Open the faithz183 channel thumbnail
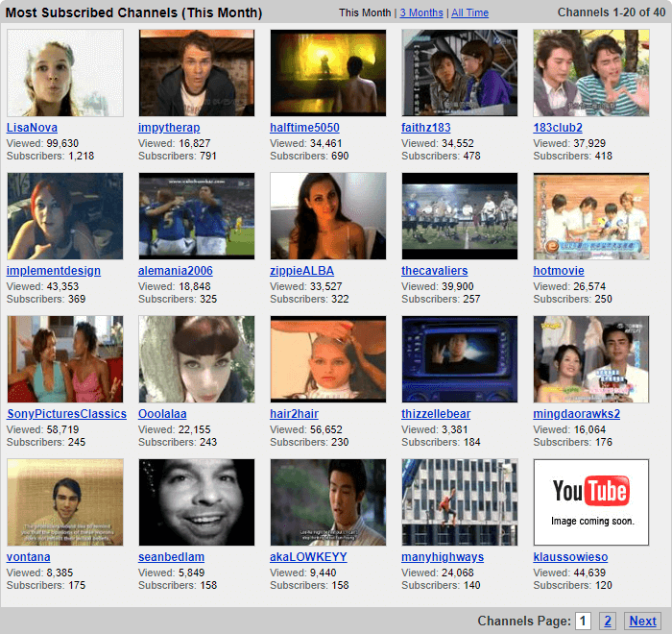Viewport: 672px width, 634px height. pos(460,73)
